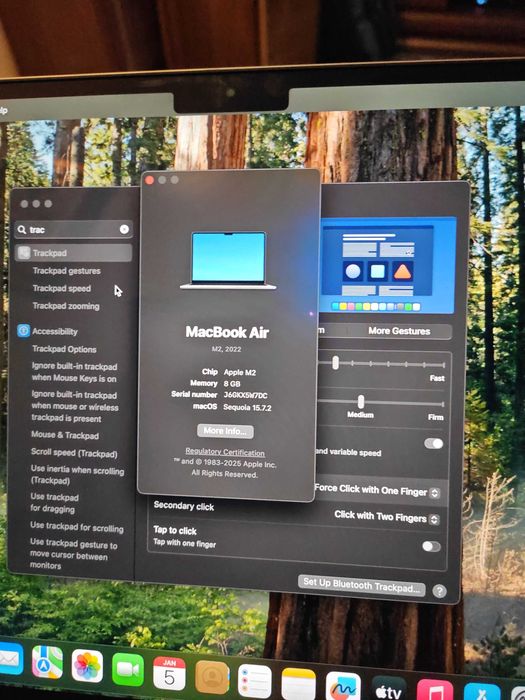Click the tracking speed slider handle

pos(335,362)
